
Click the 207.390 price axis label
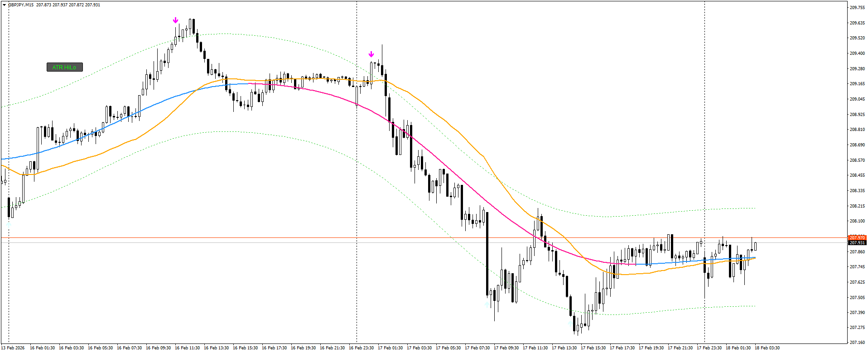[x=857, y=313]
